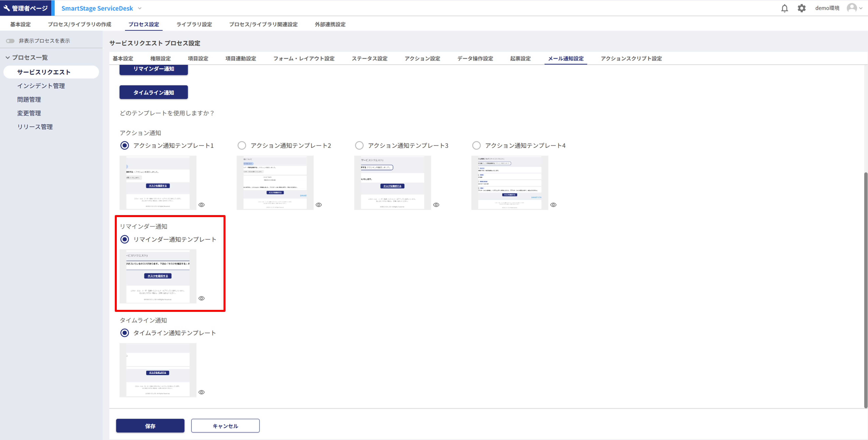Open the settings gear icon
The image size is (868, 440).
pos(802,8)
